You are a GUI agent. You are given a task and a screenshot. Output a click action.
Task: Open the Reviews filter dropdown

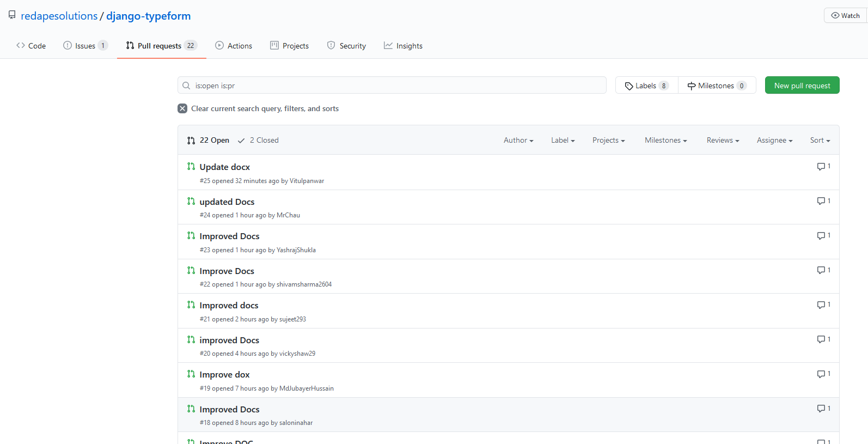[x=723, y=140]
